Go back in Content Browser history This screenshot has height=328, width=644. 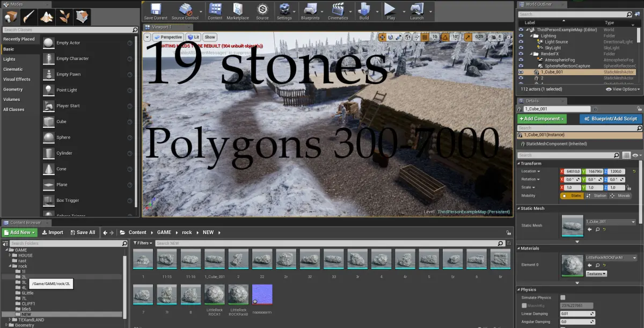click(x=105, y=232)
